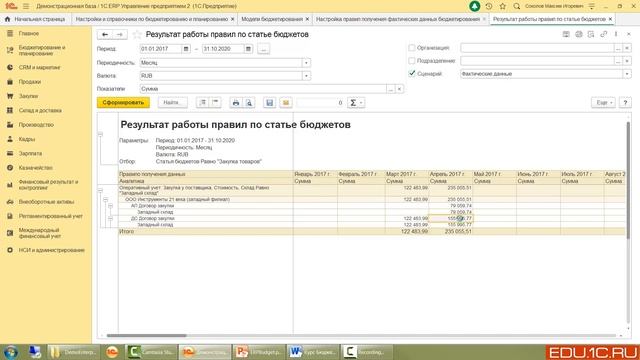The height and width of the screenshot is (360, 640).
Task: Collapse the Оперативный учет rule group
Action: click(100, 190)
